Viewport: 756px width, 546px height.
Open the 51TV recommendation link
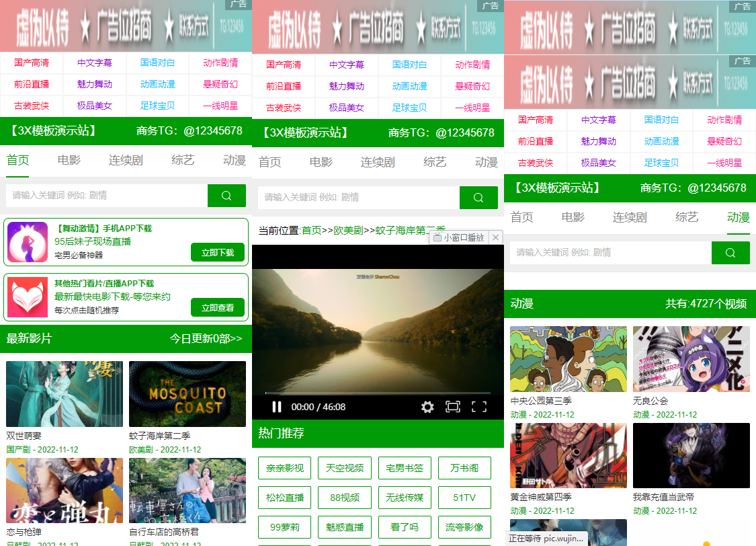click(464, 498)
